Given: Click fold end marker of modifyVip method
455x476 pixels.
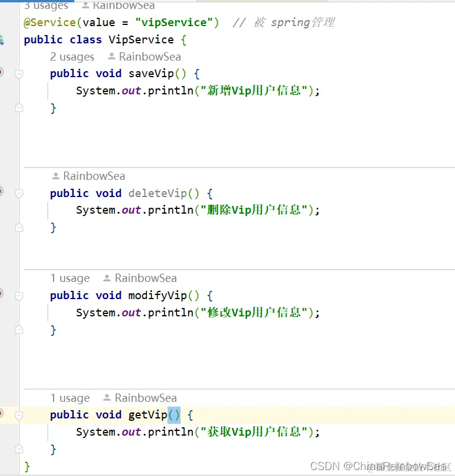Looking at the screenshot, I should [19, 329].
